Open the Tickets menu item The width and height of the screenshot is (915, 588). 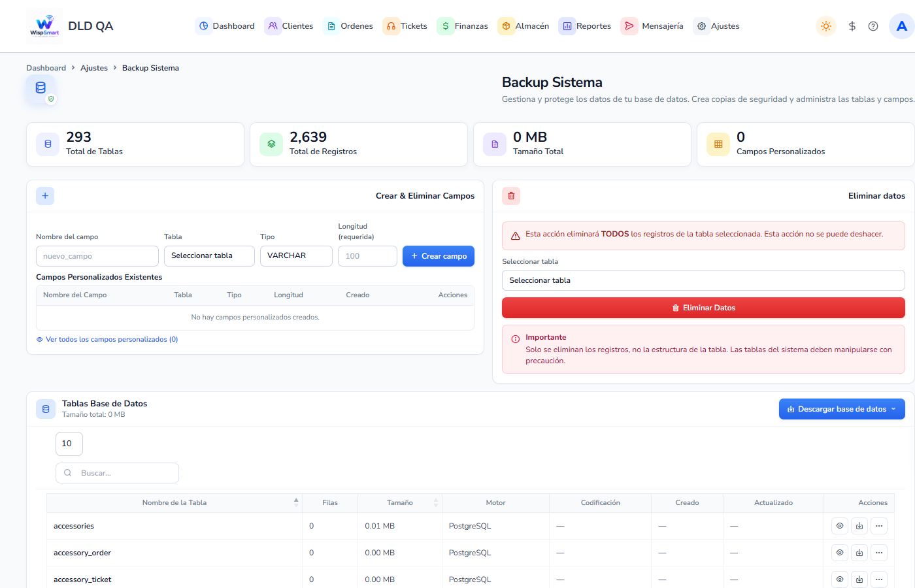click(x=406, y=26)
